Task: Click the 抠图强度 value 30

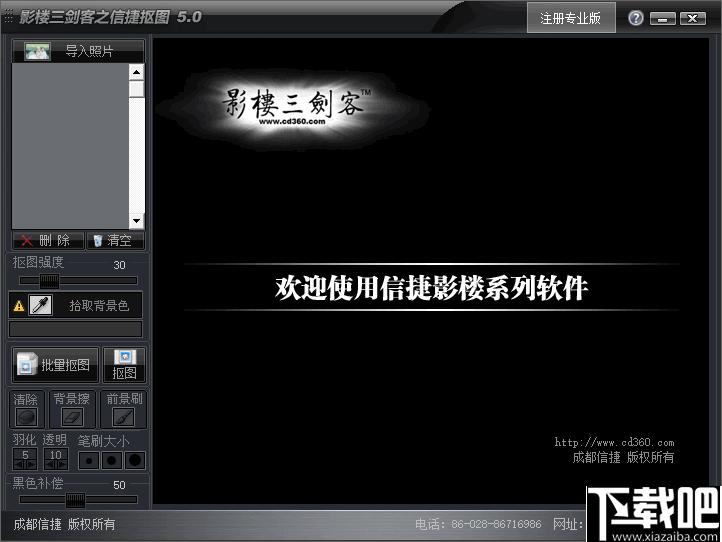Action: (x=119, y=265)
